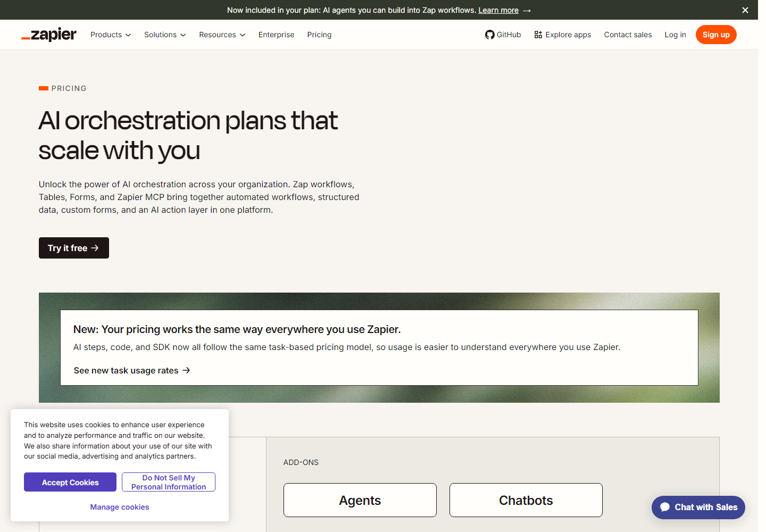Screen dimensions: 766x532
Task: Open Explore apps
Action: (563, 35)
